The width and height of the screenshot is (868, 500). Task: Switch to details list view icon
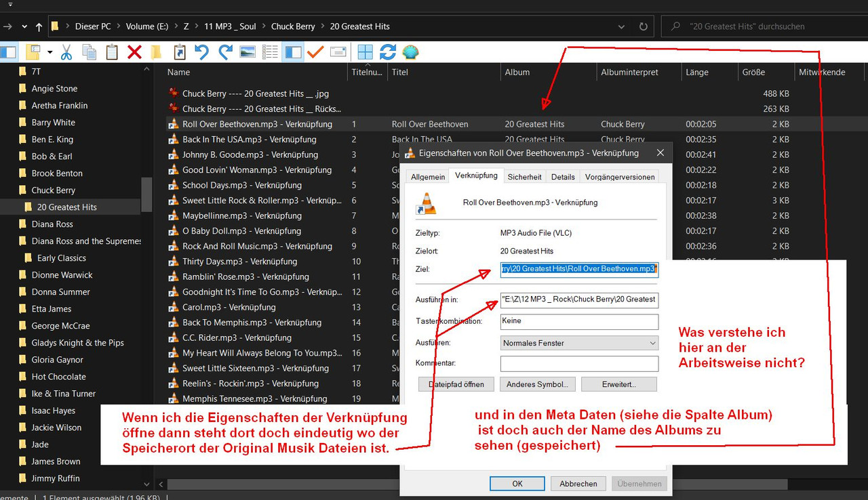click(271, 52)
